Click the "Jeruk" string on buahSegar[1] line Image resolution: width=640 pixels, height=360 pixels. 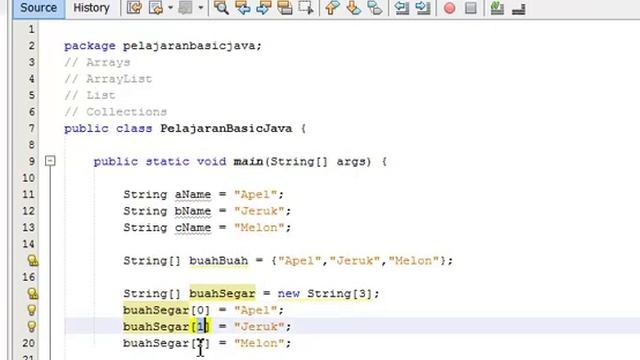(x=259, y=327)
